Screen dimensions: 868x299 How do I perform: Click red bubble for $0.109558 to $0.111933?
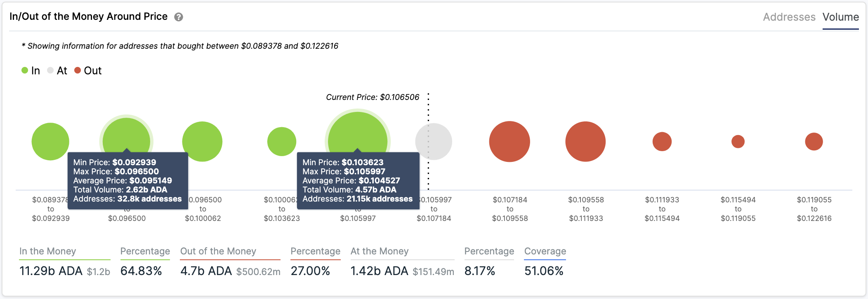(x=585, y=141)
